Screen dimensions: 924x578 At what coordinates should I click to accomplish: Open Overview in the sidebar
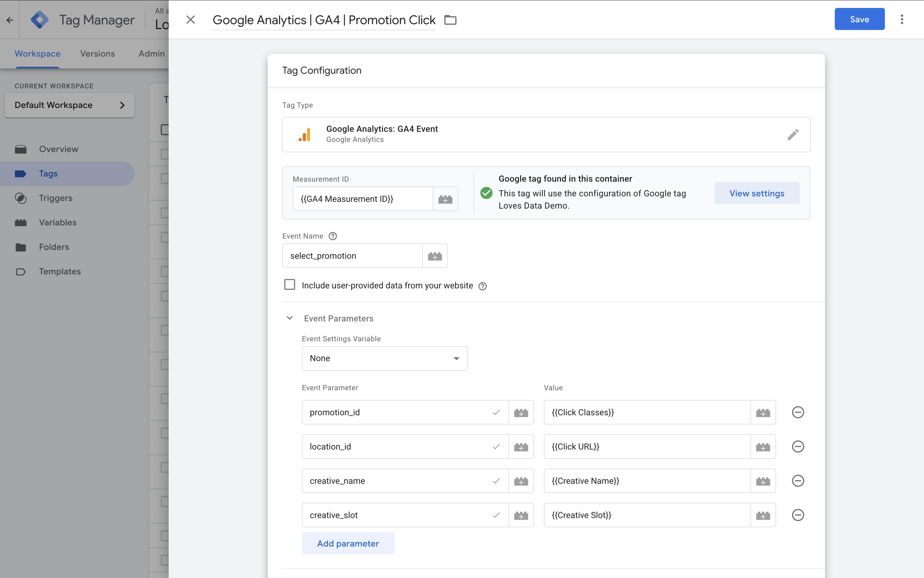[67, 149]
